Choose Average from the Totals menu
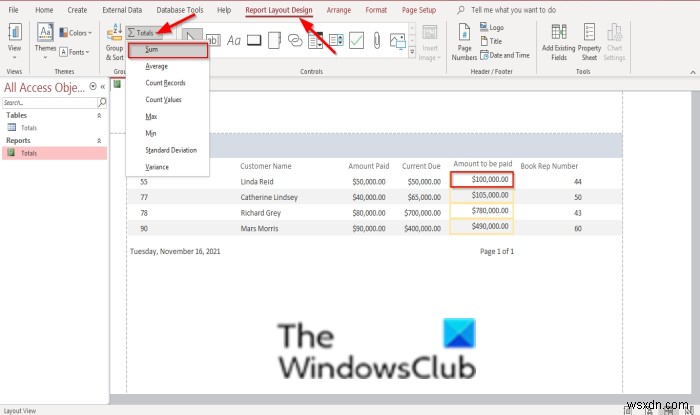 [x=168, y=66]
